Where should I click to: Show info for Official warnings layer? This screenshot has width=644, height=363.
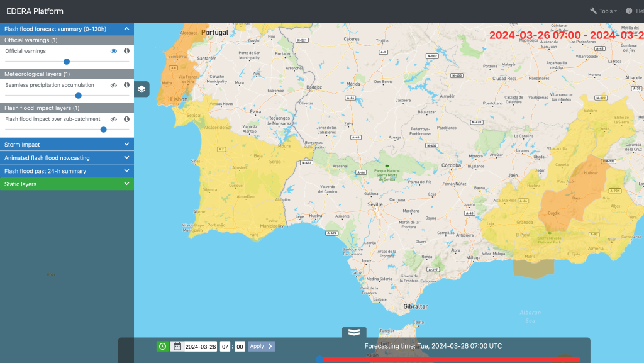click(126, 51)
